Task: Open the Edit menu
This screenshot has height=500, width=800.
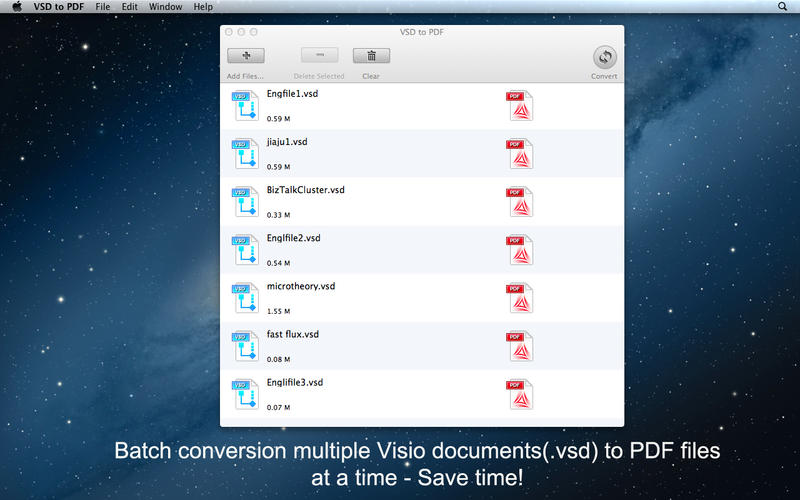Action: tap(130, 7)
